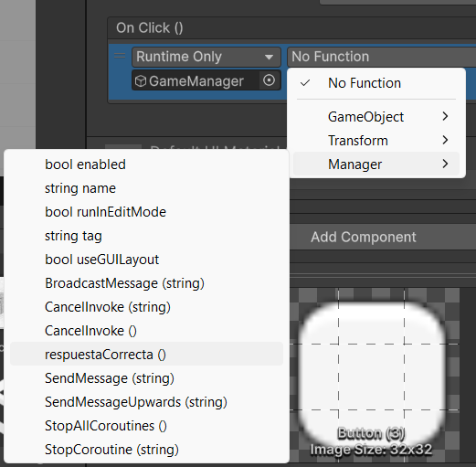This screenshot has height=467, width=476.
Task: Expand the GameObject submenu
Action: 376,117
